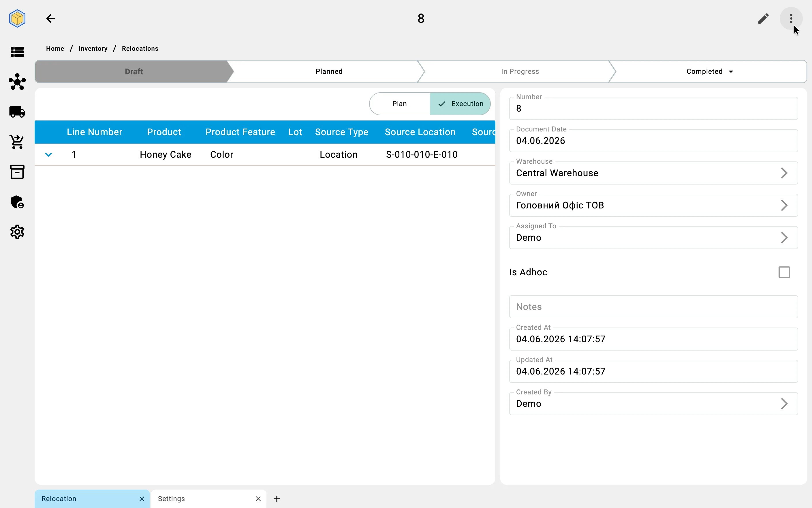
Task: Go to Home breadcrumb
Action: [55, 49]
